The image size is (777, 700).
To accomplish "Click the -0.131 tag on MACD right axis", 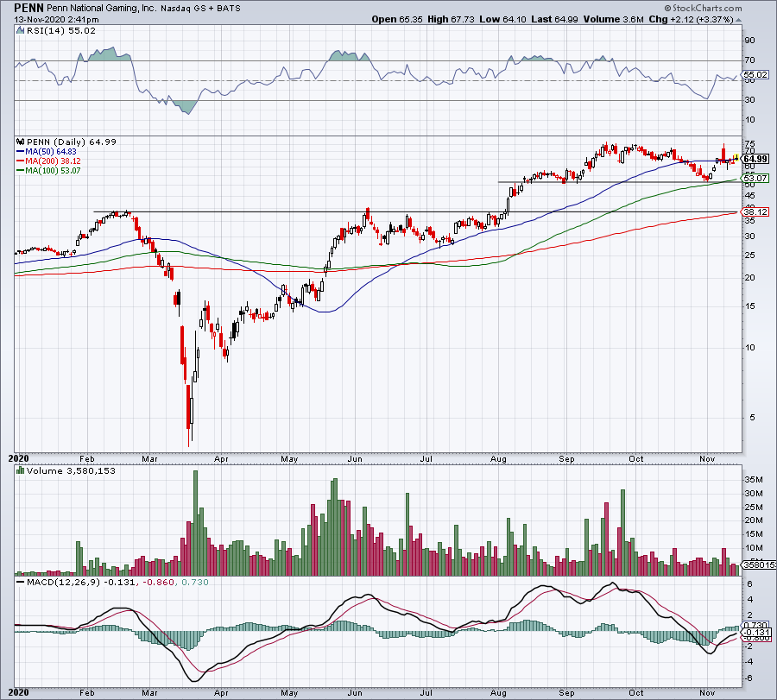I will 757,633.
